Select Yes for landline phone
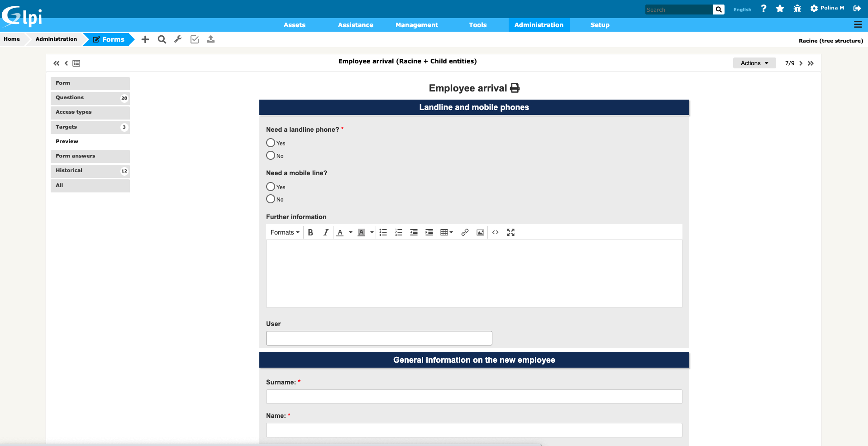Image resolution: width=868 pixels, height=446 pixels. [271, 143]
